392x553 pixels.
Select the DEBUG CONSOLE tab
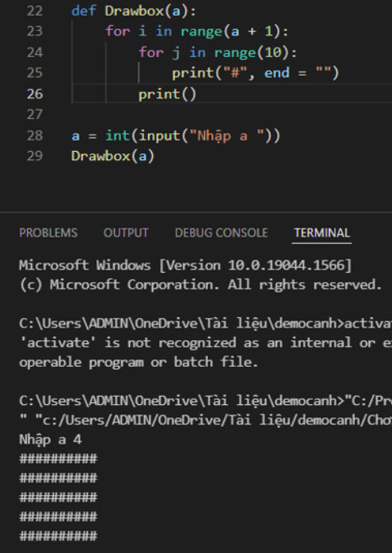point(222,233)
